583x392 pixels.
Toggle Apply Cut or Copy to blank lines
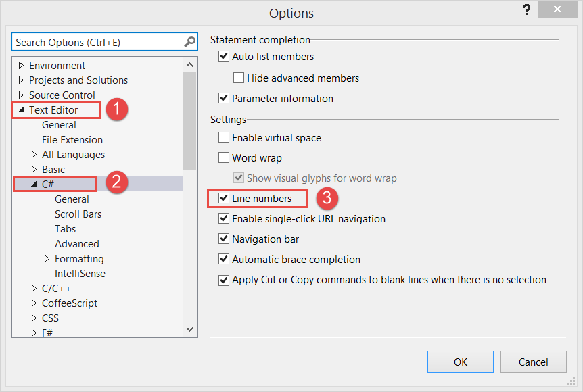(223, 279)
